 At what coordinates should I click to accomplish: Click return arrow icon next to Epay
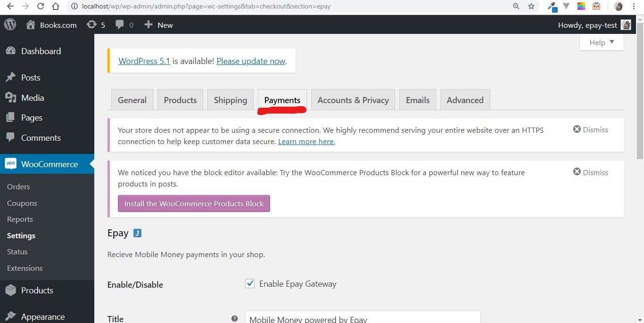(x=137, y=233)
